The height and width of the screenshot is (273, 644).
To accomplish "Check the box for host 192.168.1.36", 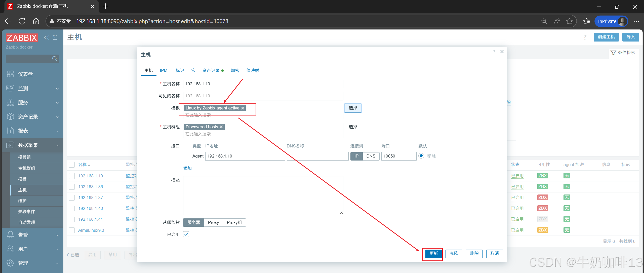I will click(x=72, y=187).
